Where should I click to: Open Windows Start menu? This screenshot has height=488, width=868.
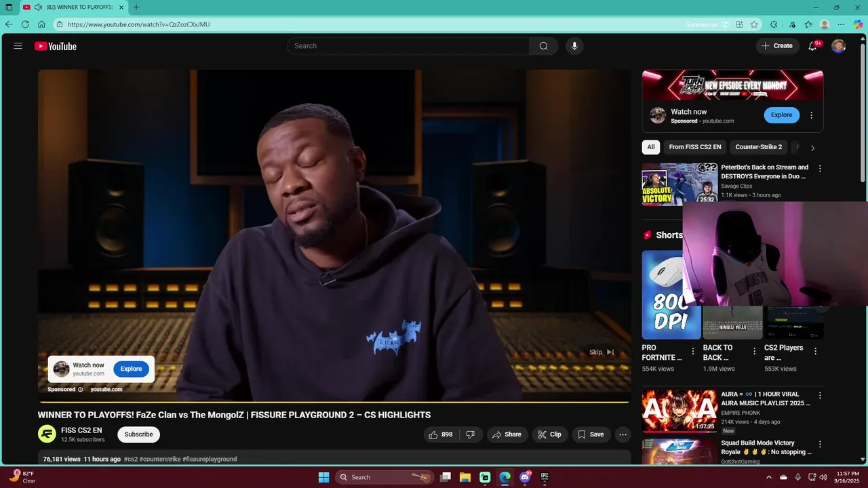pos(323,477)
